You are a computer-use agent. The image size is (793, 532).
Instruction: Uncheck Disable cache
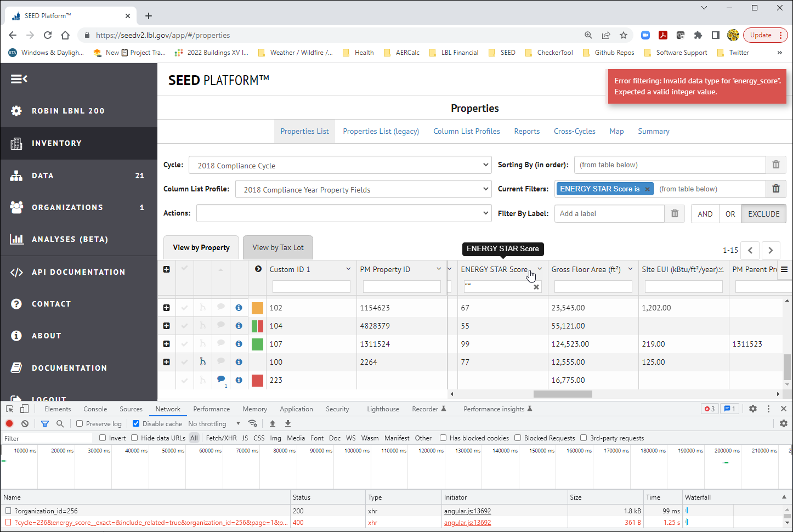(x=136, y=423)
